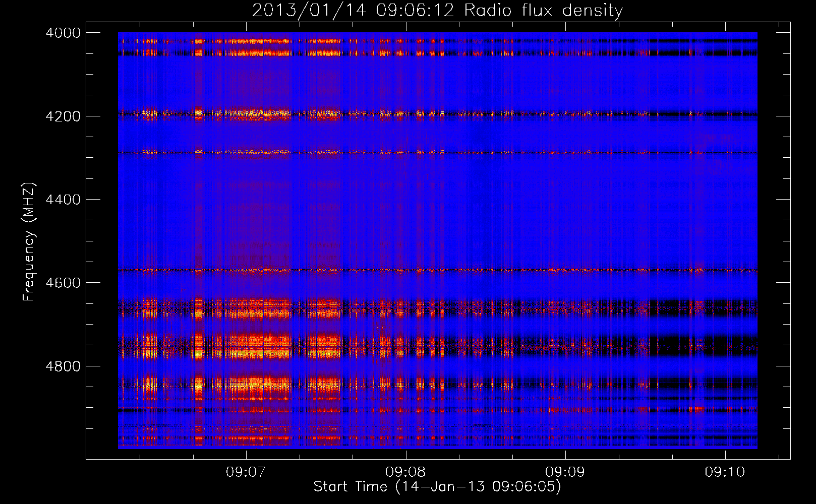Image resolution: width=816 pixels, height=504 pixels.
Task: Click the 4800 frequency tick label
Action: coord(63,366)
